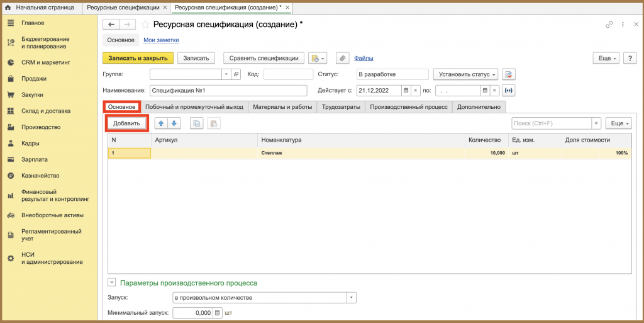Click the Поиск (Ctrl+F) search field

point(551,123)
